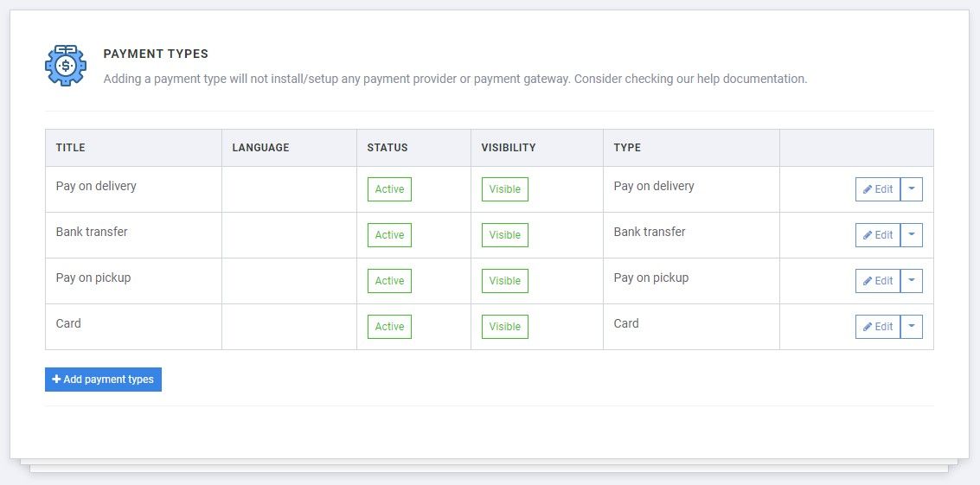This screenshot has height=485, width=980.
Task: Open dropdown arrow for Bank transfer row
Action: 912,235
